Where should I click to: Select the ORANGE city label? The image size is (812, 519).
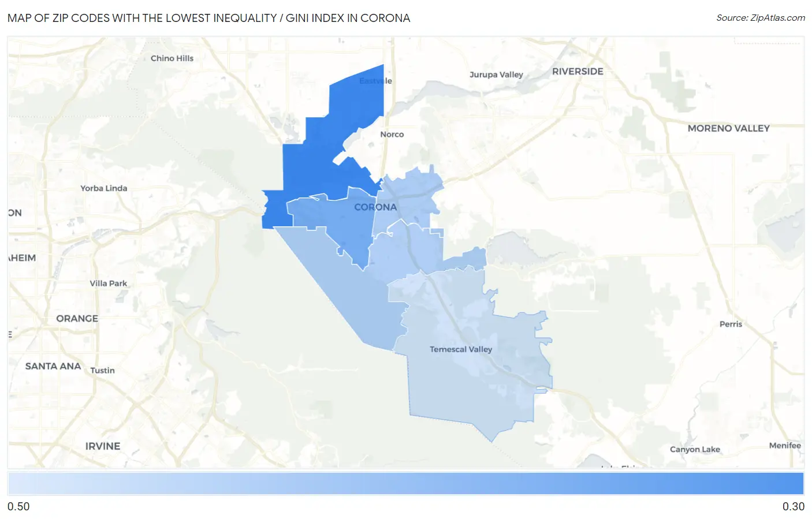coord(77,318)
